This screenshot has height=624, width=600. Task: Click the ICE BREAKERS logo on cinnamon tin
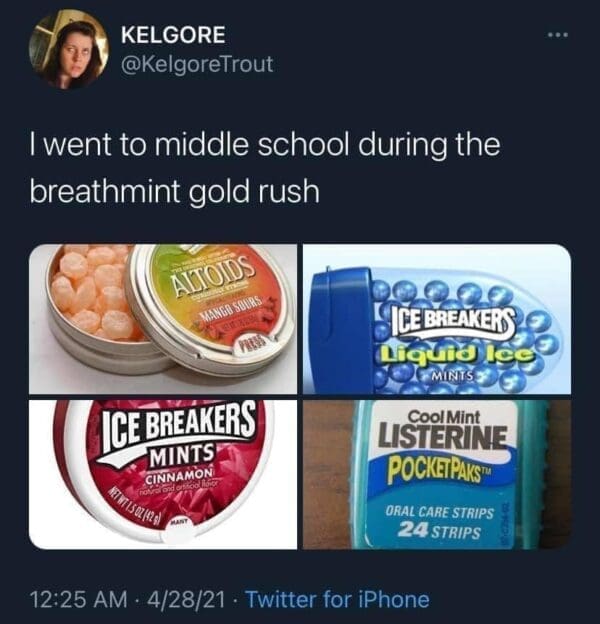click(x=177, y=430)
